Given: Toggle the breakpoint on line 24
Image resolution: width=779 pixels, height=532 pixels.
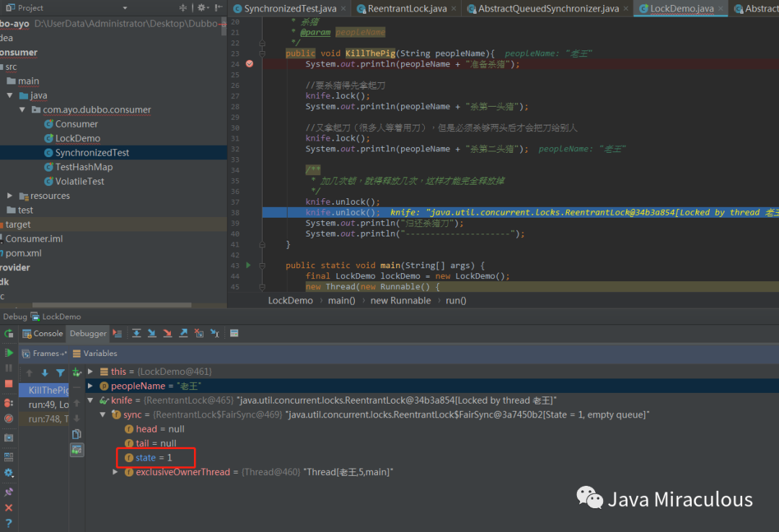Looking at the screenshot, I should click(250, 63).
